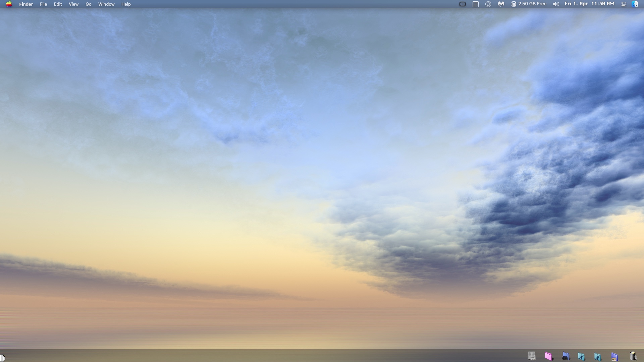644x362 pixels.
Task: Open the calendar grid menu bar icon
Action: (475, 4)
